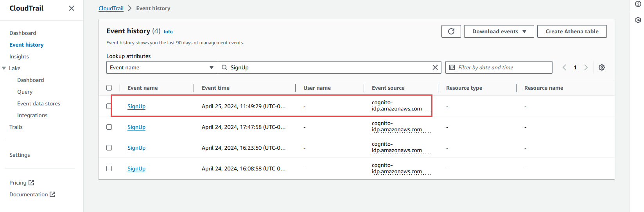Click the search magnifier icon
Image resolution: width=644 pixels, height=212 pixels.
tap(224, 67)
